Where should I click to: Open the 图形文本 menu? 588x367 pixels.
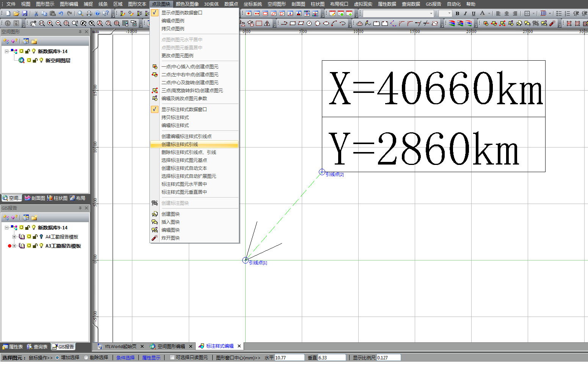point(137,4)
